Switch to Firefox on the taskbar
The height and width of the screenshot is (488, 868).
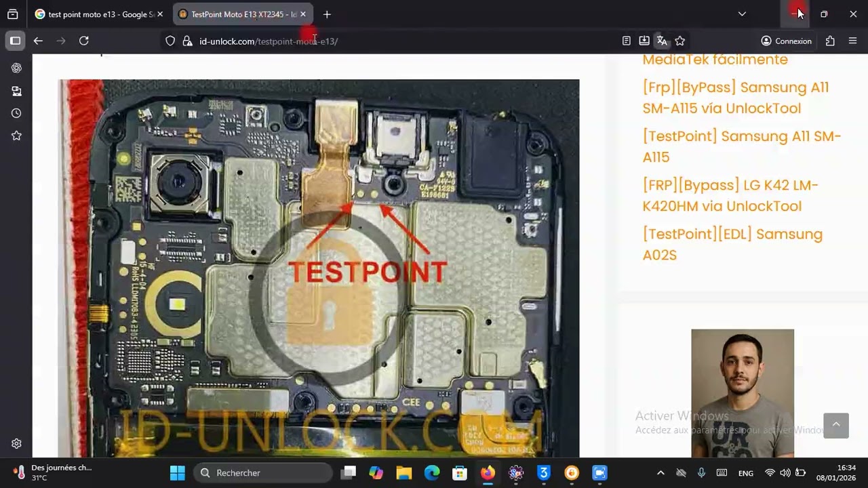point(488,473)
